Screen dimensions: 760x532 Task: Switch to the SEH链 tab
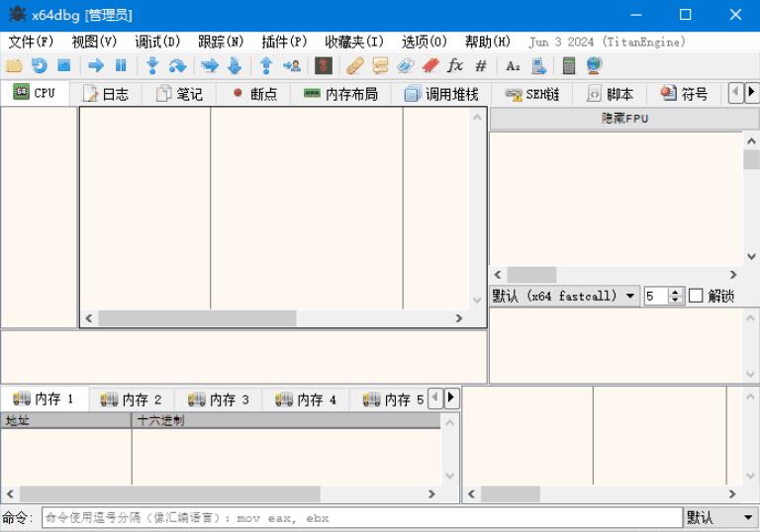pyautogui.click(x=531, y=94)
